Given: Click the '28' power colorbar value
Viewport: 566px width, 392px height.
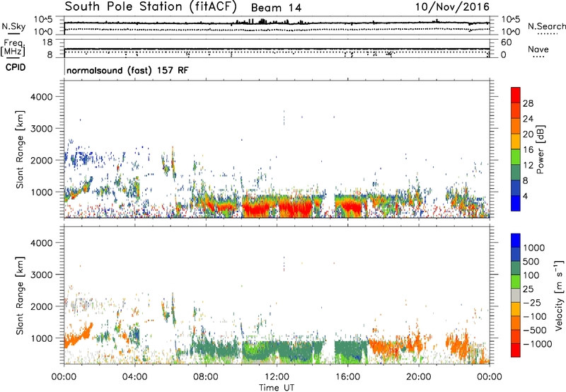Looking at the screenshot, I should pos(528,103).
